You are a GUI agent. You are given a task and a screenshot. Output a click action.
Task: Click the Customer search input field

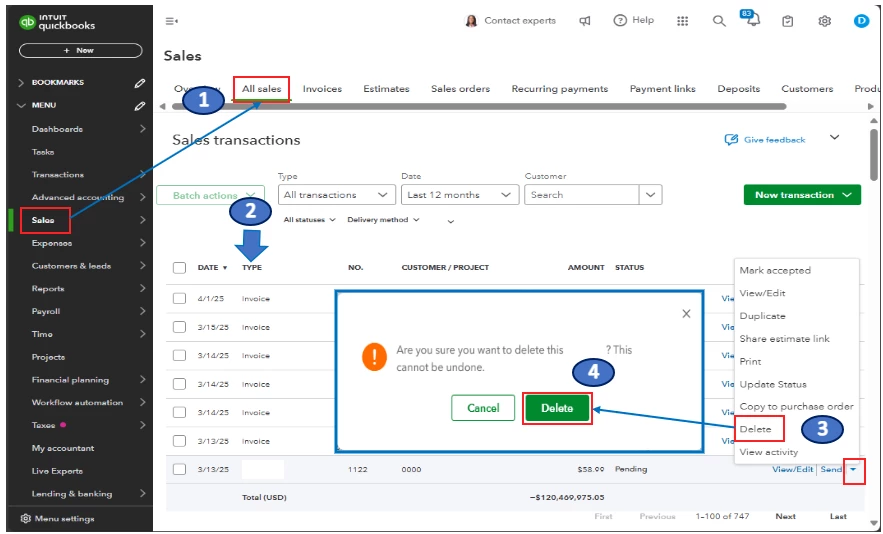point(582,195)
